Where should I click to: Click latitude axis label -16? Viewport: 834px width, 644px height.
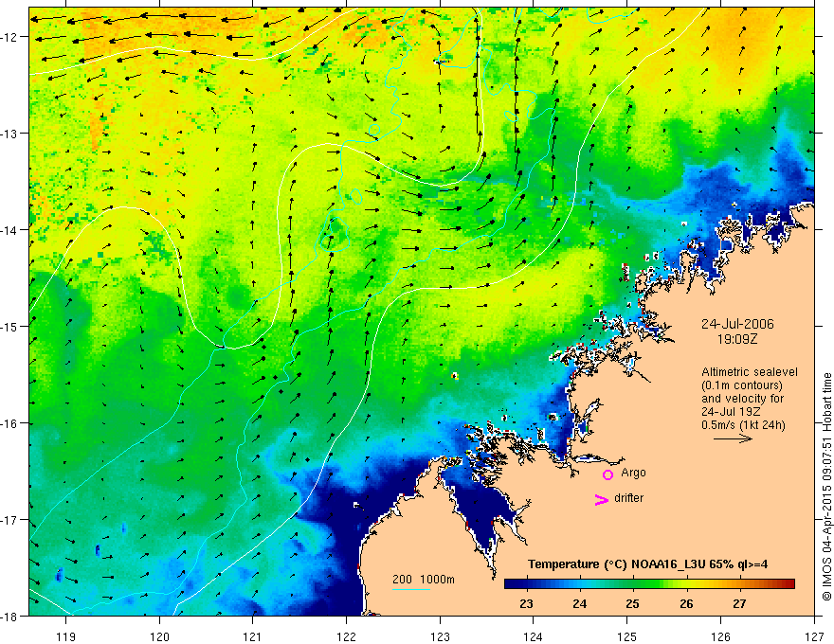[9, 423]
